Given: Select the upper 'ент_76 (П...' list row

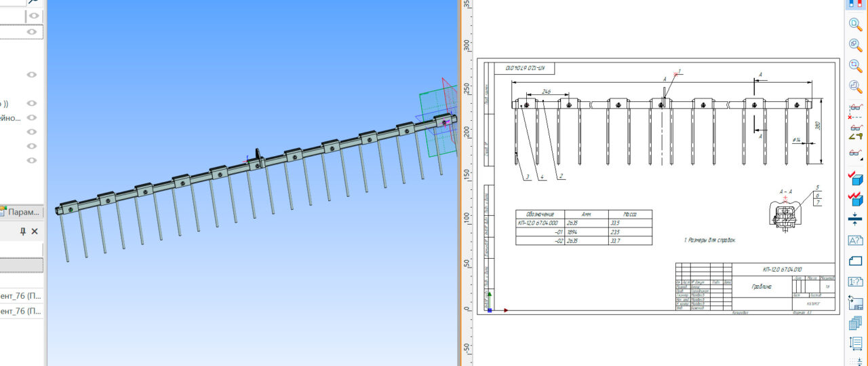Looking at the screenshot, I should coord(22,296).
